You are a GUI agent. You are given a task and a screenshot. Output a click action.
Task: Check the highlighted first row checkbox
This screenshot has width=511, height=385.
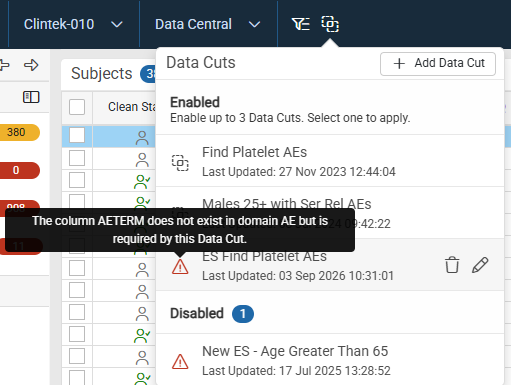77,135
